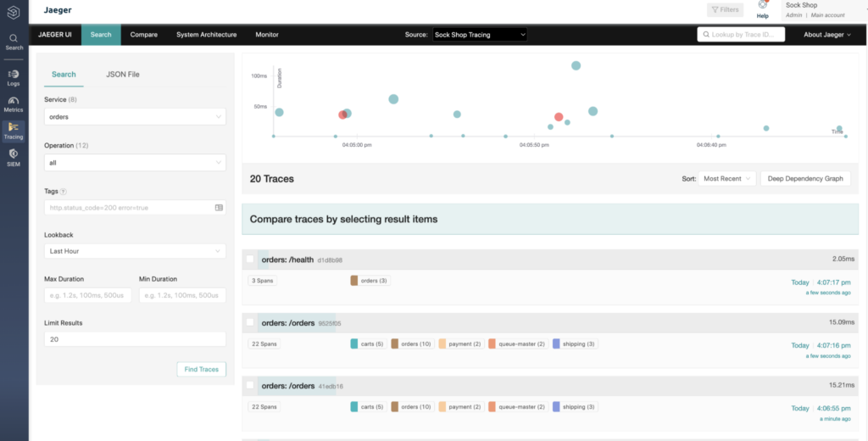
Task: Open SIEM in the left sidebar
Action: (14, 158)
